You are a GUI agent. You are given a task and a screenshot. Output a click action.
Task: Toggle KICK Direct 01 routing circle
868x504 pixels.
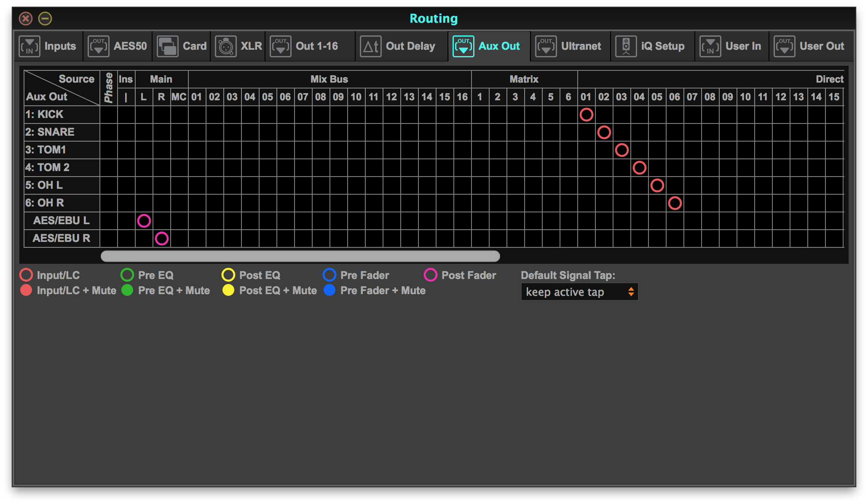pos(586,115)
